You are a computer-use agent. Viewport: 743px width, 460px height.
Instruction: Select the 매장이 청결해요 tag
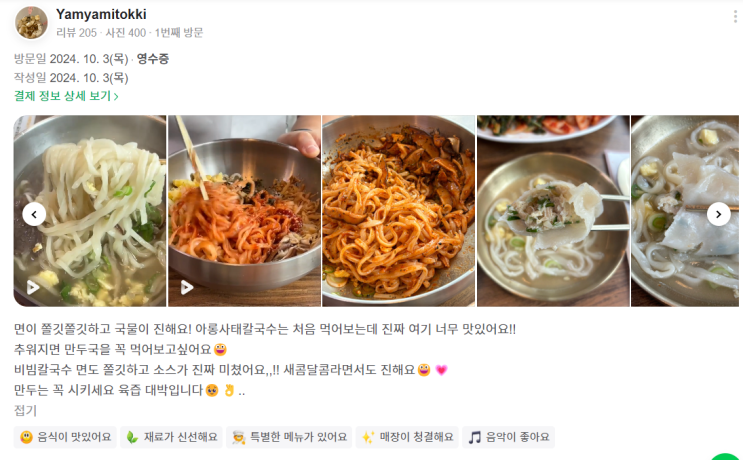point(407,437)
